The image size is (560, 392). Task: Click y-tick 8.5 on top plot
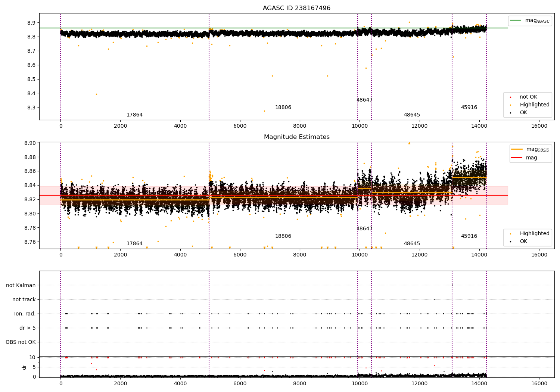pos(31,80)
